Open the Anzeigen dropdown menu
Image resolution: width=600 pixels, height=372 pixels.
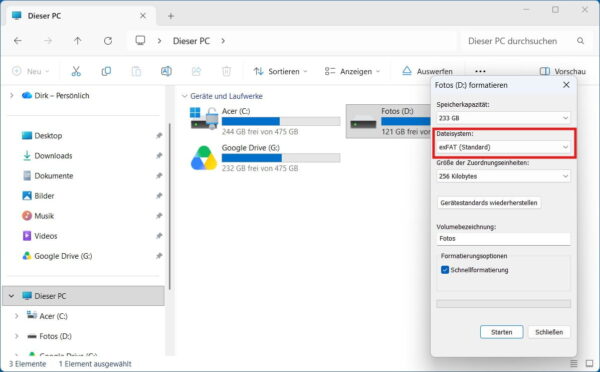tap(352, 71)
